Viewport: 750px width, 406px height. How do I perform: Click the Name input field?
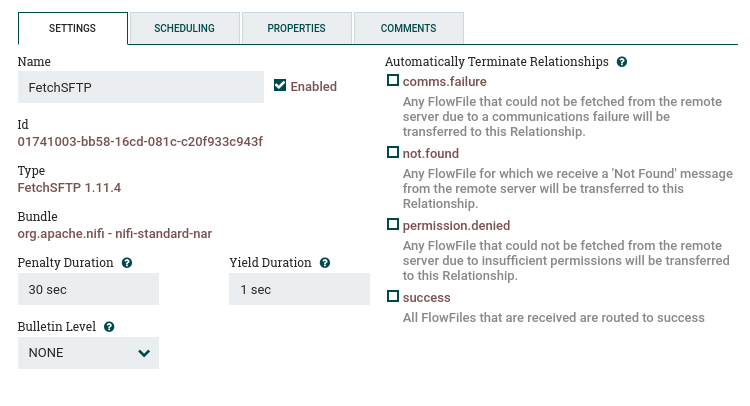coord(140,87)
